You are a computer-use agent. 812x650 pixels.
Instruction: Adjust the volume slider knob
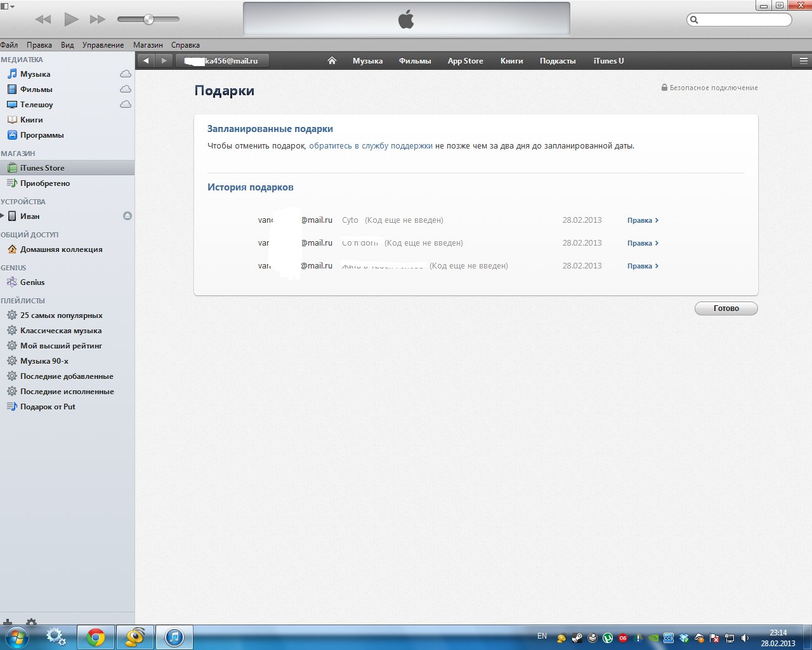(x=148, y=19)
